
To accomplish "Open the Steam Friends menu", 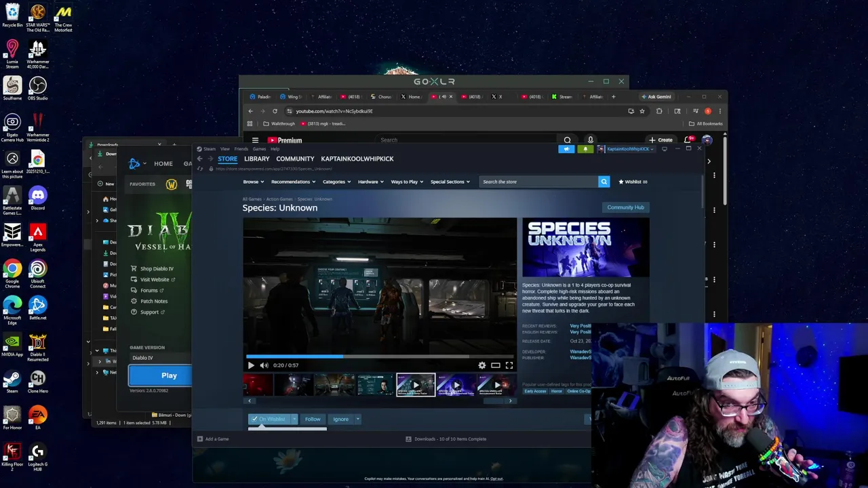I will pos(241,149).
